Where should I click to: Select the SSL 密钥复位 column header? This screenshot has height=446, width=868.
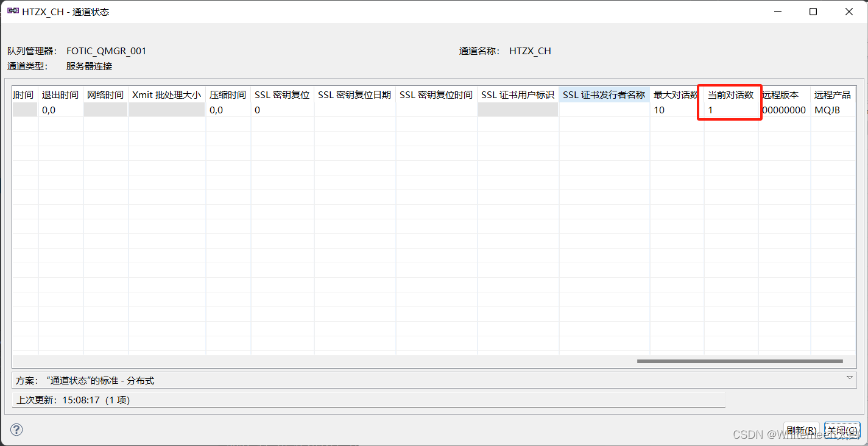[x=282, y=94]
